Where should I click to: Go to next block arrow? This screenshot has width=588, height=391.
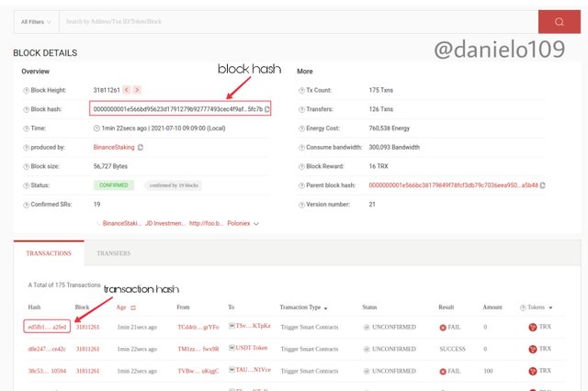pyautogui.click(x=137, y=90)
